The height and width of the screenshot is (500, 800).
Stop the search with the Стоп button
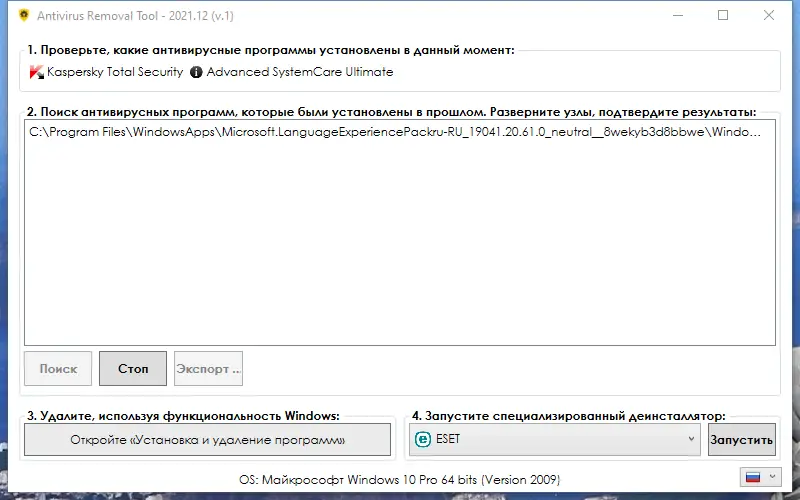tap(133, 368)
